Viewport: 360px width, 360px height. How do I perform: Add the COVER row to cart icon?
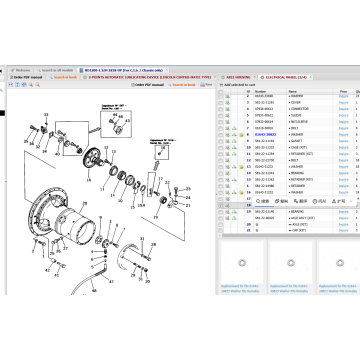click(x=228, y=103)
